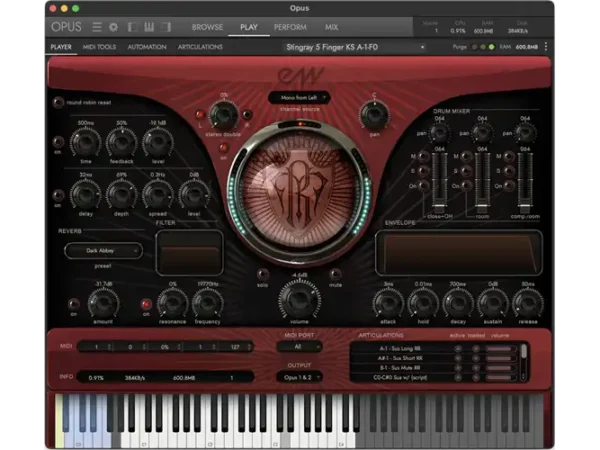Open the reverb preset Dark Abbey dropdown
The image size is (600, 450).
click(x=103, y=251)
